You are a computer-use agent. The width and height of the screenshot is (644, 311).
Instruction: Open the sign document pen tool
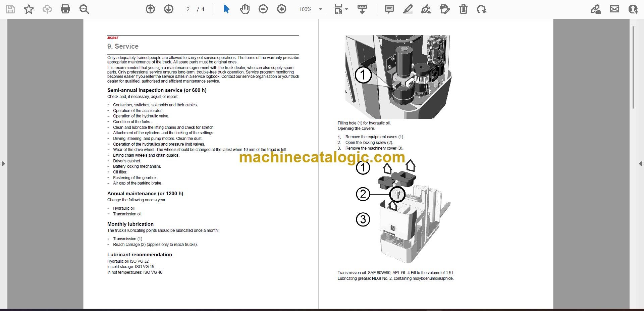(426, 9)
